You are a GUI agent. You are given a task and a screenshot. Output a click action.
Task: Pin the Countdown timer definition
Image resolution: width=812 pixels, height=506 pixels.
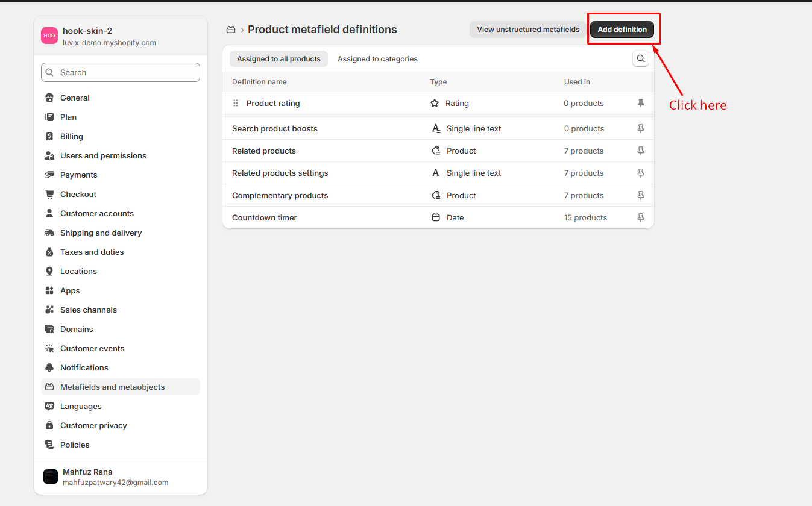tap(640, 217)
